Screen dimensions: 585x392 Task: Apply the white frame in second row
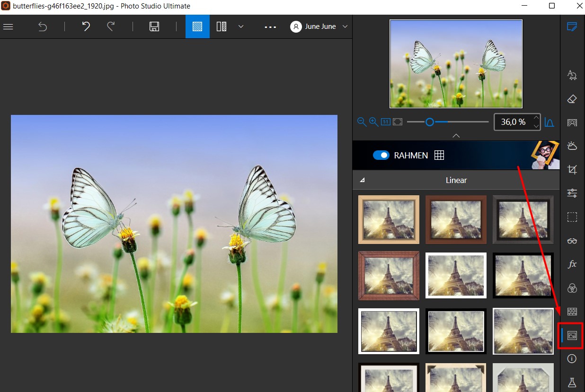(x=456, y=276)
